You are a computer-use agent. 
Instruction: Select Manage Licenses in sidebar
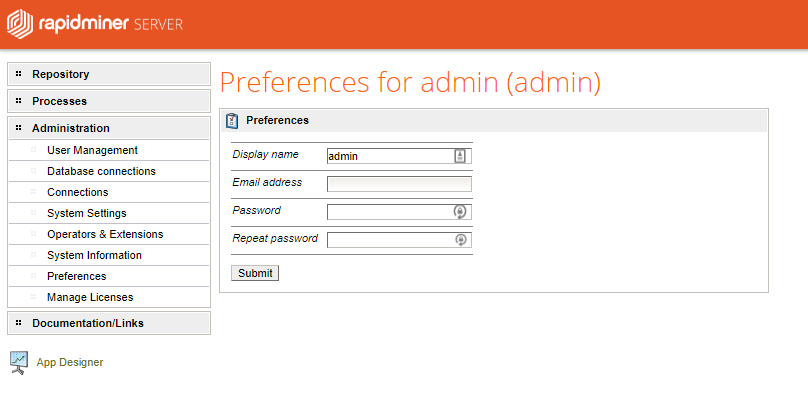[x=89, y=297]
